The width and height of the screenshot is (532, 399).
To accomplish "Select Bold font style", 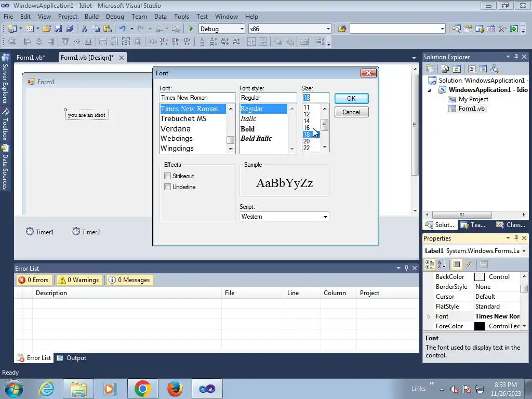I will (247, 129).
